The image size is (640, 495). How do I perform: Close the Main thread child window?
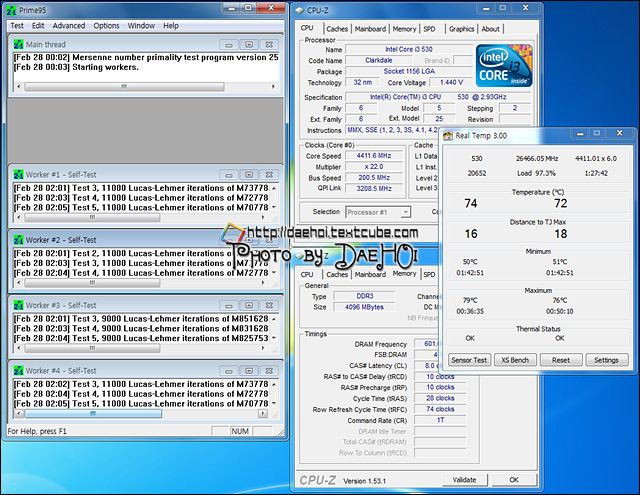click(269, 44)
